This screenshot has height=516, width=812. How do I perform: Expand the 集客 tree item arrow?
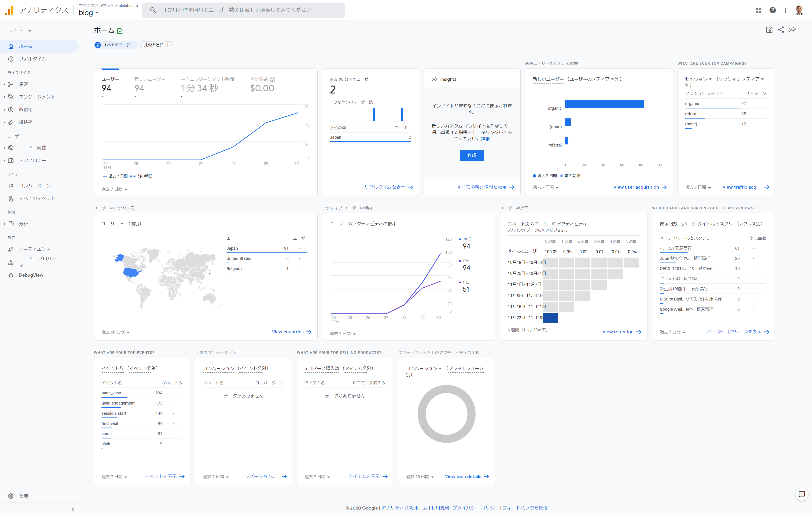[x=4, y=84]
